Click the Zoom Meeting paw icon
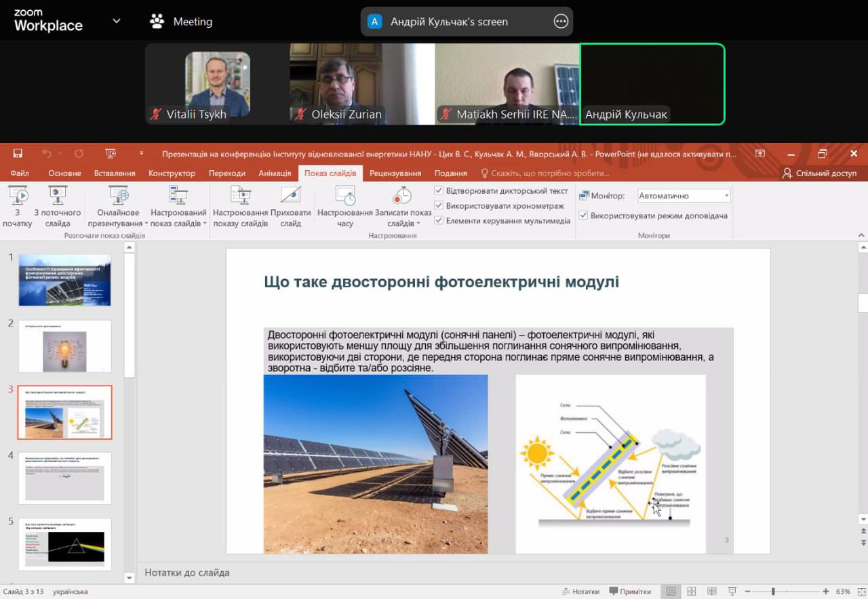This screenshot has width=868, height=599. tap(157, 22)
